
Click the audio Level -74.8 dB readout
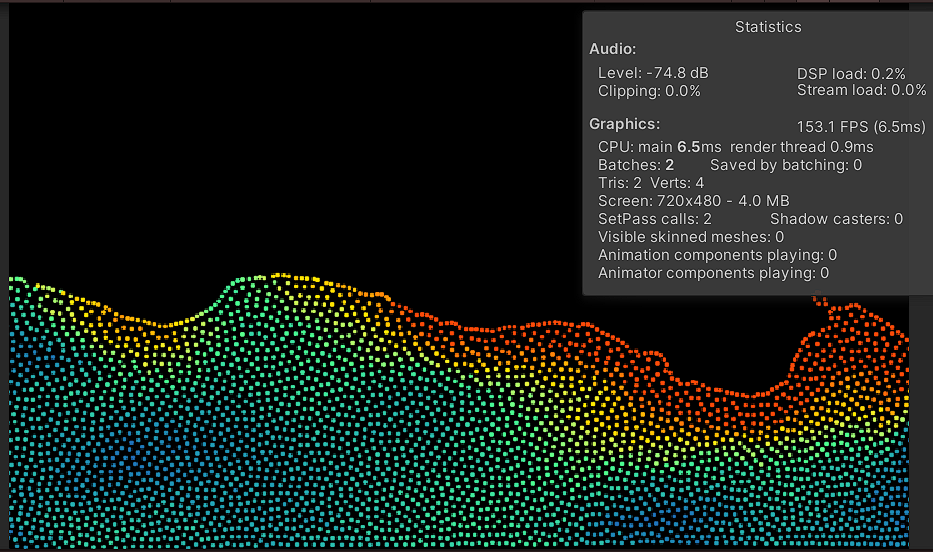pos(653,73)
